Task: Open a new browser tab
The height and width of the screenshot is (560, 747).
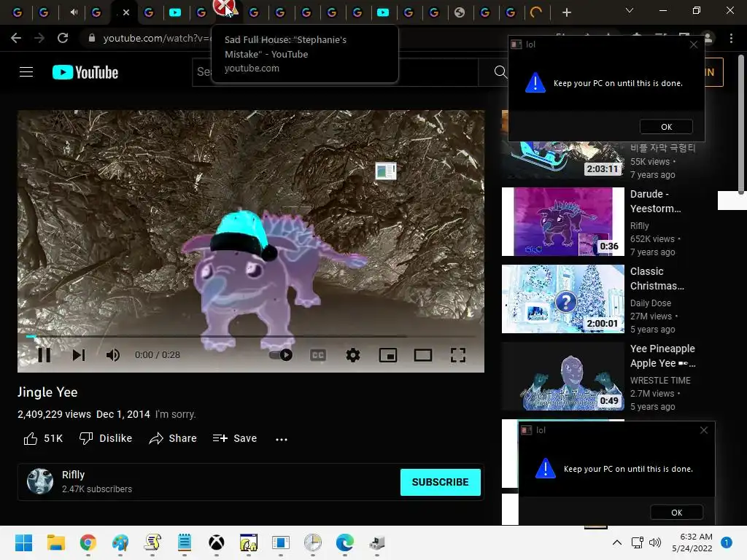Action: tap(566, 12)
